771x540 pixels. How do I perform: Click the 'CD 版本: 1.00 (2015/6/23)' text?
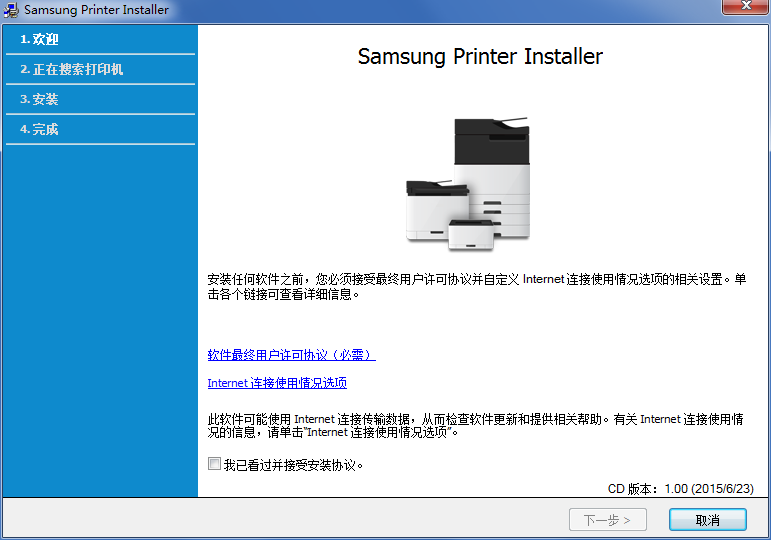pyautogui.click(x=681, y=488)
